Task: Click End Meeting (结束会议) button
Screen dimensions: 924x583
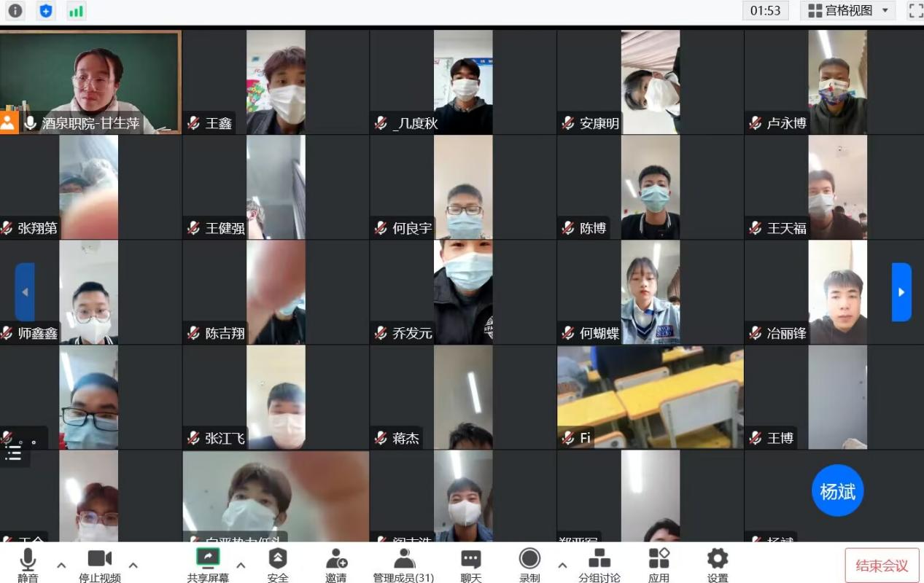Action: coord(882,566)
